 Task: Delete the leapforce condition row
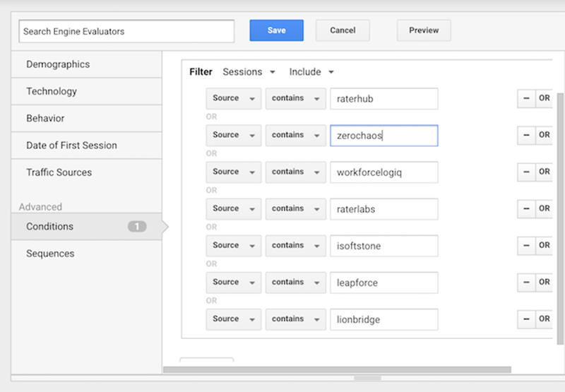click(x=526, y=282)
